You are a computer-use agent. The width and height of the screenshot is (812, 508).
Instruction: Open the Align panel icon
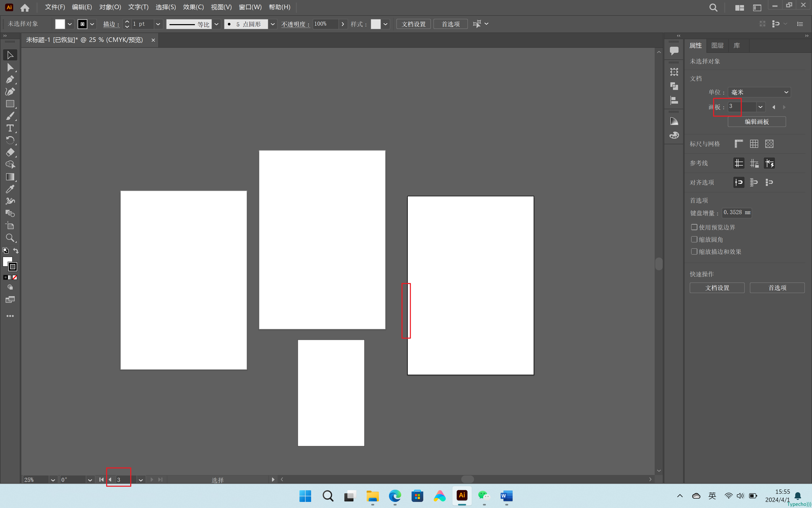[x=674, y=100]
